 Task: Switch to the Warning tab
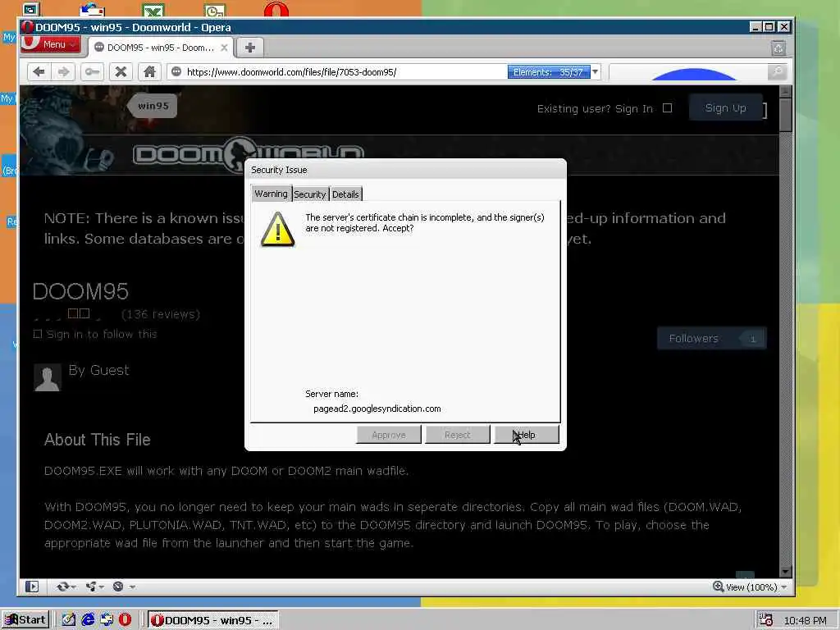(x=271, y=194)
